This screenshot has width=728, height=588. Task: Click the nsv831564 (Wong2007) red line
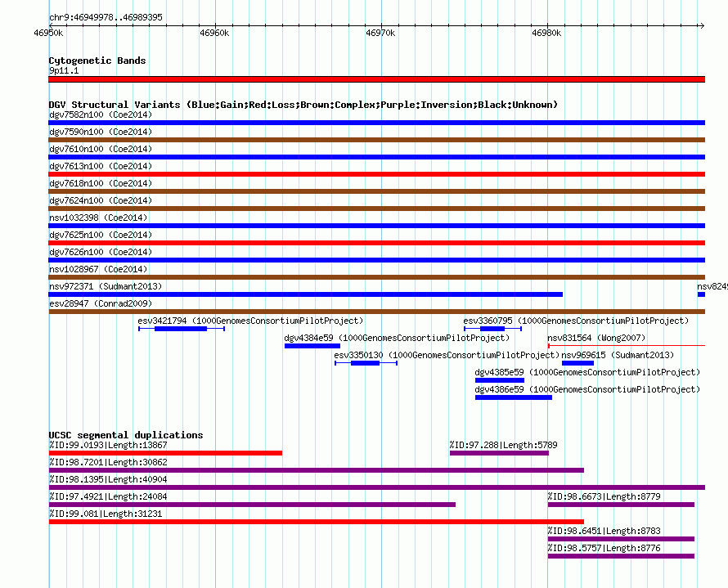pos(627,346)
